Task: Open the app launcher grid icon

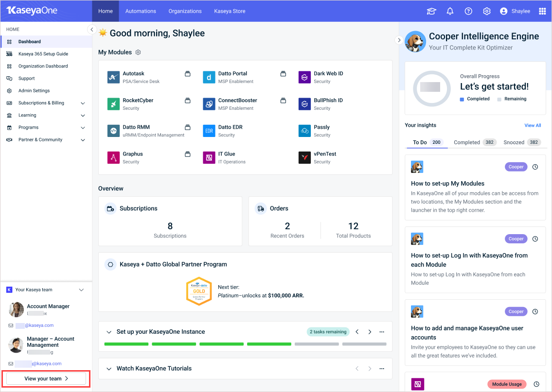Action: [542, 11]
